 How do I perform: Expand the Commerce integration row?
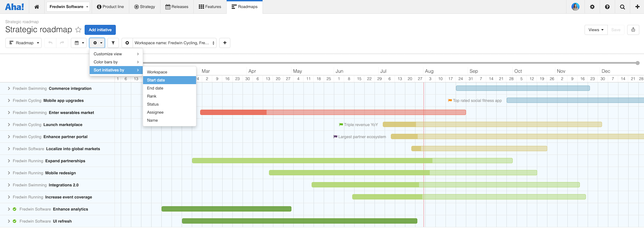(x=9, y=88)
